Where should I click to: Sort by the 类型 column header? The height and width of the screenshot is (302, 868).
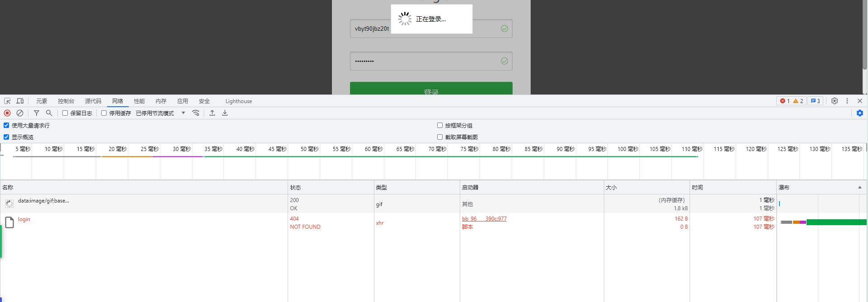point(417,187)
